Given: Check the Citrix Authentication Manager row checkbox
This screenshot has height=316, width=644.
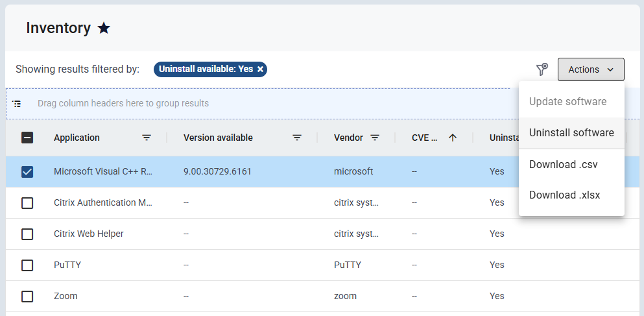Looking at the screenshot, I should [x=27, y=203].
